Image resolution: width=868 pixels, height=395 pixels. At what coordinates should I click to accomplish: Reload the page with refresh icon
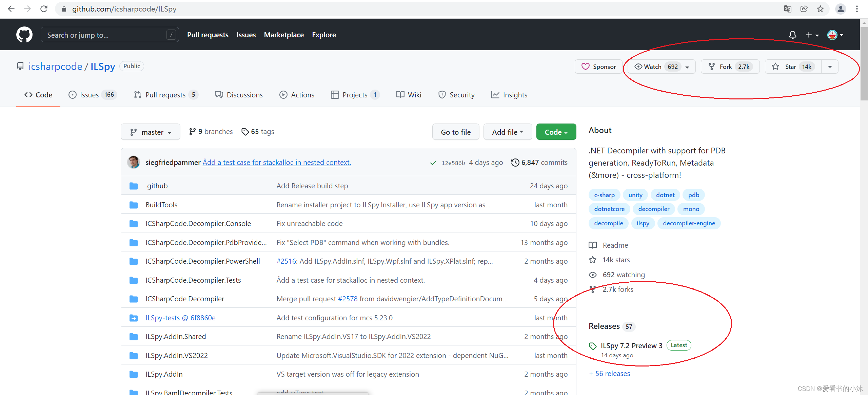click(x=44, y=9)
